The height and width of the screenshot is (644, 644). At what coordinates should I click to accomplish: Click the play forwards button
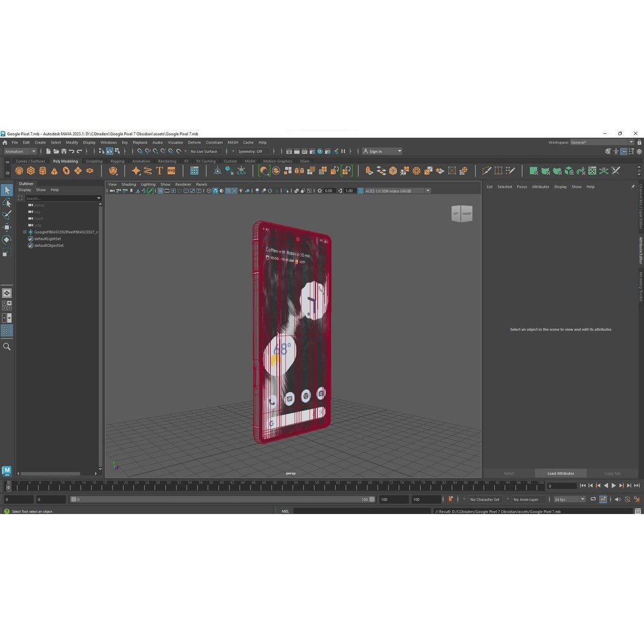click(x=614, y=485)
